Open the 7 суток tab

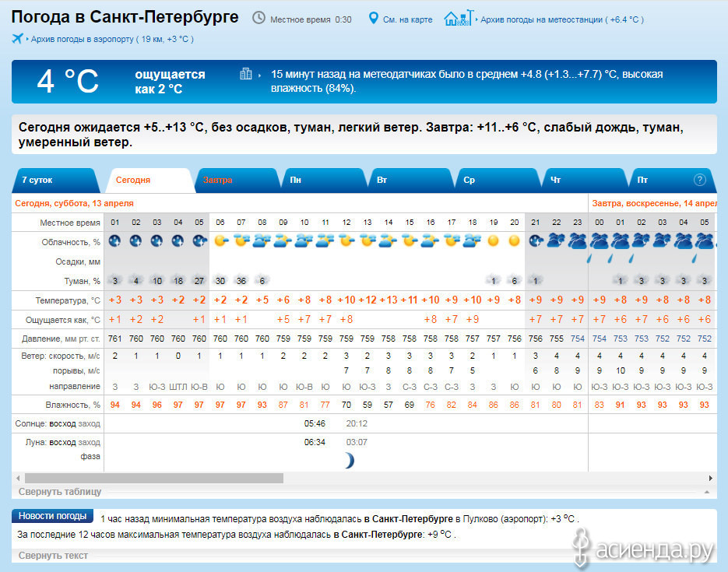point(55,180)
